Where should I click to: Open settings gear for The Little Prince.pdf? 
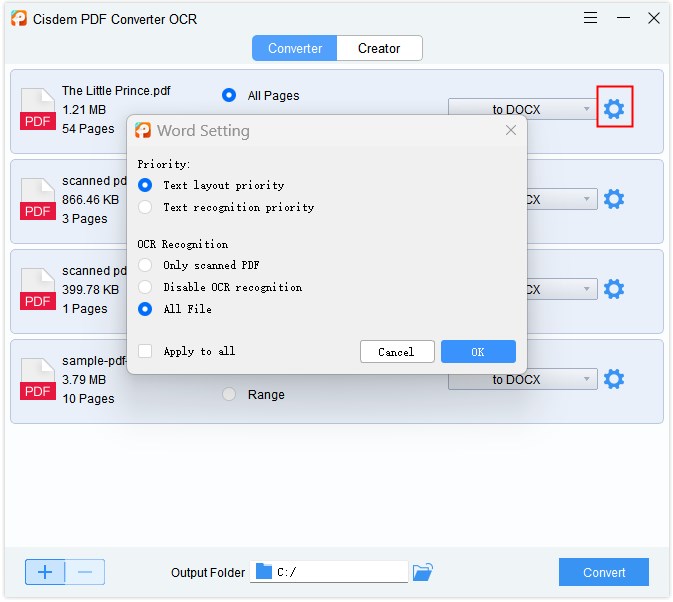(614, 109)
